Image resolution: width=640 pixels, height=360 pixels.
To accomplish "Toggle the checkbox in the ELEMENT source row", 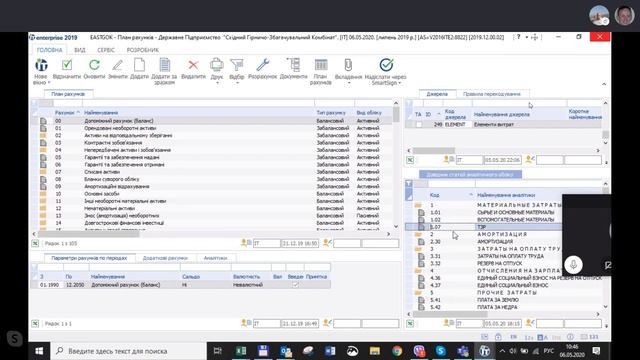I will pyautogui.click(x=419, y=124).
